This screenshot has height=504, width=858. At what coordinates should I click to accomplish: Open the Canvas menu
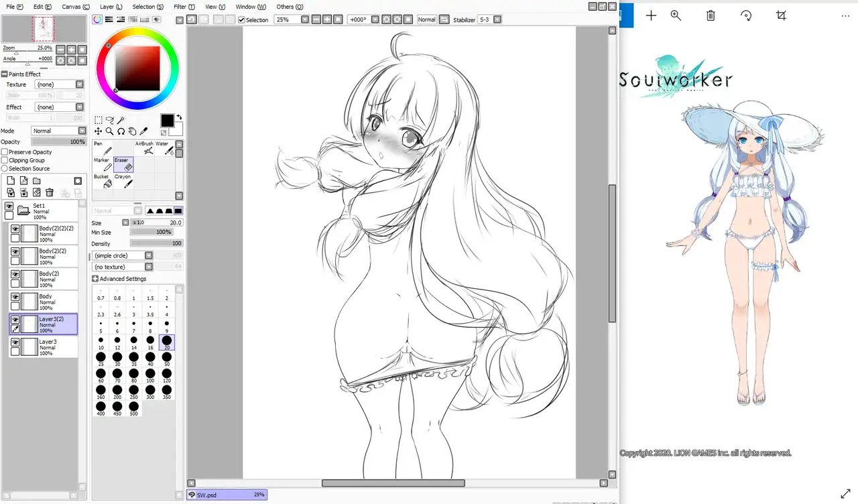pyautogui.click(x=76, y=7)
